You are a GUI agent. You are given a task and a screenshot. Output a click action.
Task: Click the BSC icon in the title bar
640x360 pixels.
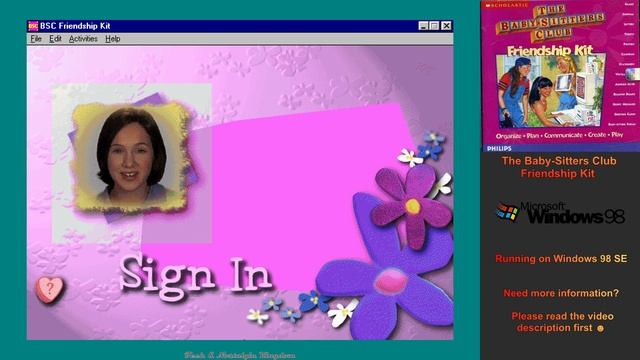33,26
